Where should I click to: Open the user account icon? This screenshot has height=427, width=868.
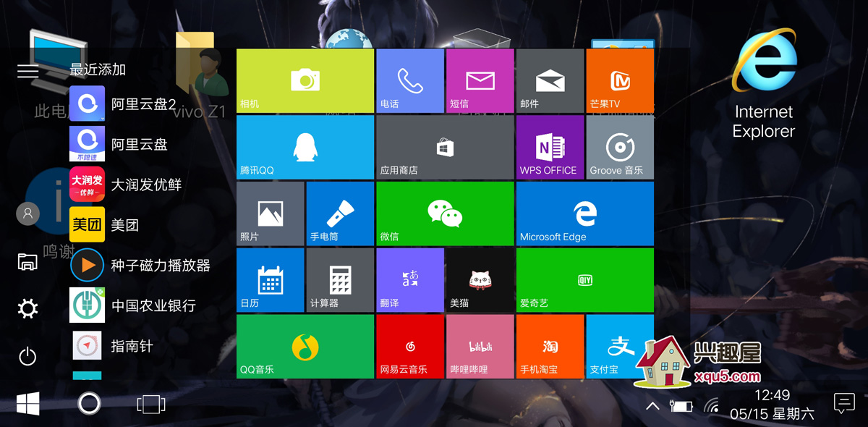(27, 213)
